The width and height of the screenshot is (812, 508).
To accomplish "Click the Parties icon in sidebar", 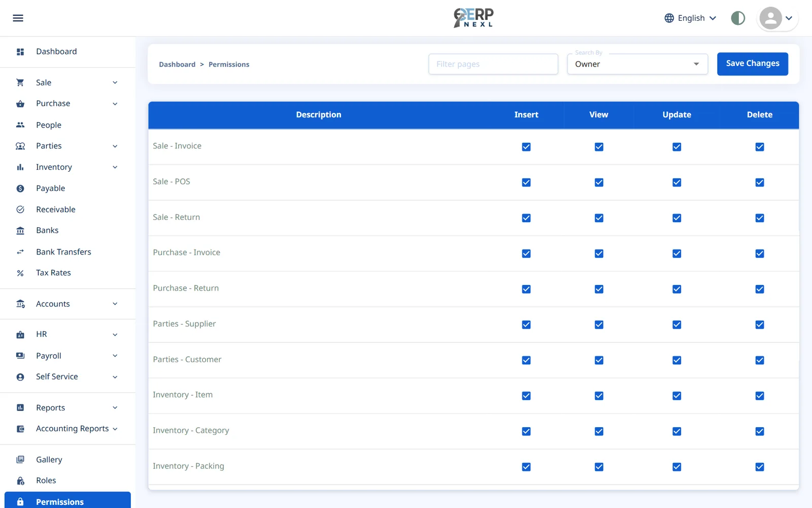I will coord(20,146).
